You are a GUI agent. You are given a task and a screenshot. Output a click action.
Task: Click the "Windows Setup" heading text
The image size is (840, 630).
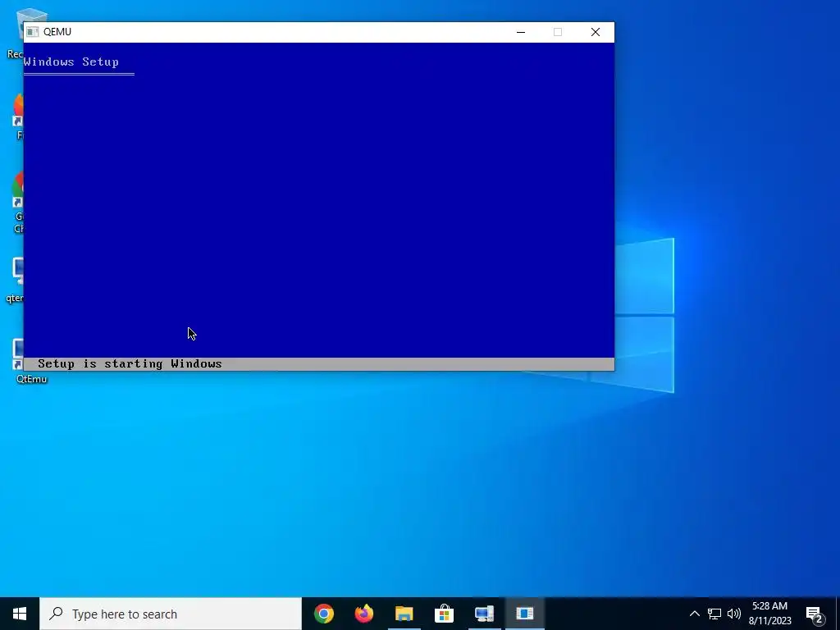71,62
